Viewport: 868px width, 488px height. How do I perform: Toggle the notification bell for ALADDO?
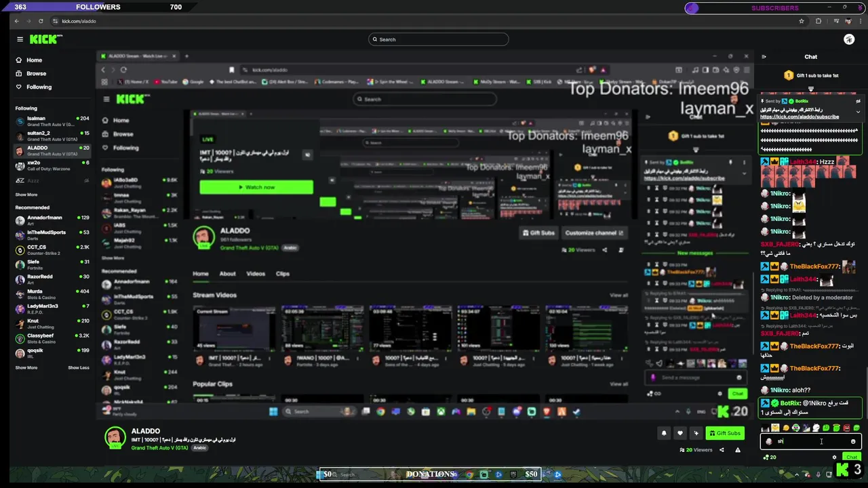[664, 433]
